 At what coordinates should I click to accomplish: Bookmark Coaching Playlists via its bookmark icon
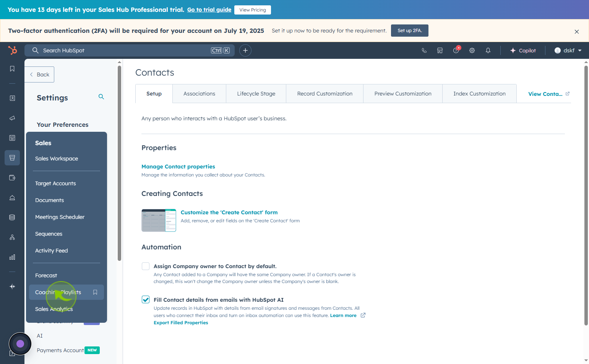point(95,292)
